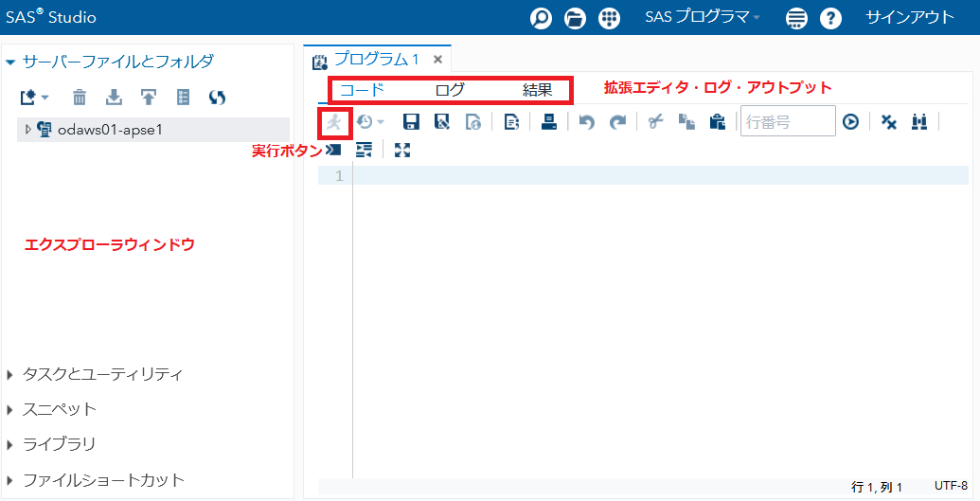Screen dimensions: 980x501
Task: Cut selection with the scissors icon
Action: point(655,121)
